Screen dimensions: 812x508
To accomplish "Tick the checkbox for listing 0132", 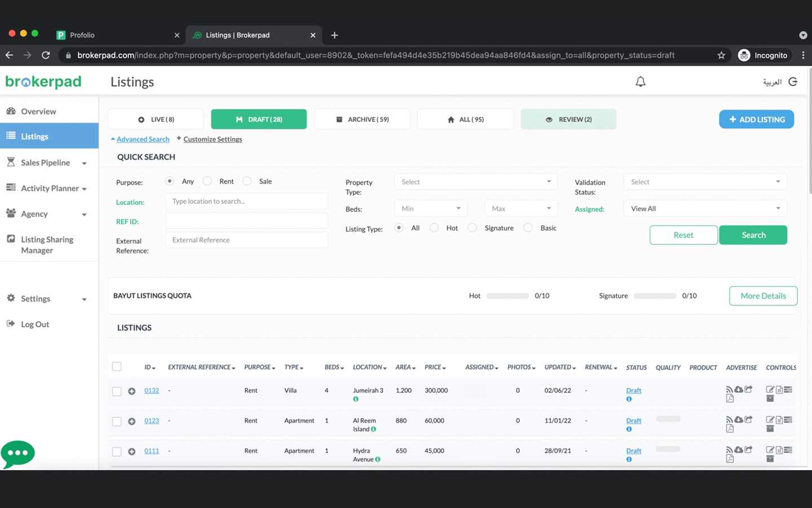I will pos(117,391).
